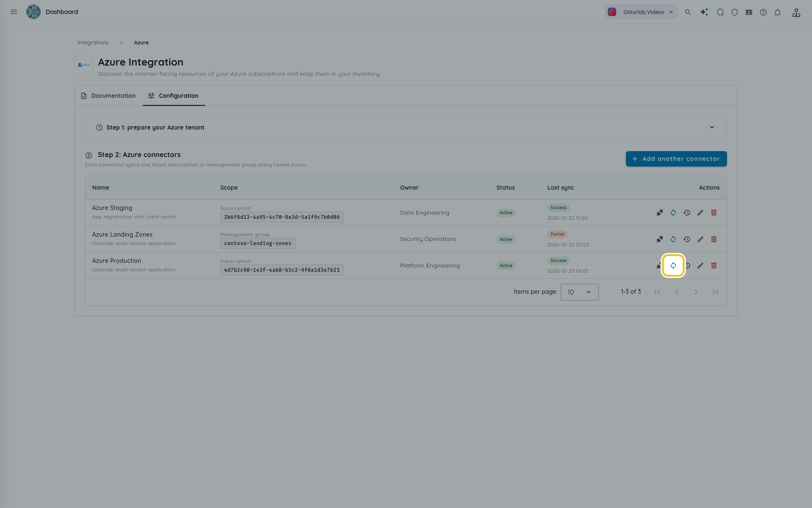Jump to the first page of connectors
This screenshot has height=508, width=812.
(657, 292)
